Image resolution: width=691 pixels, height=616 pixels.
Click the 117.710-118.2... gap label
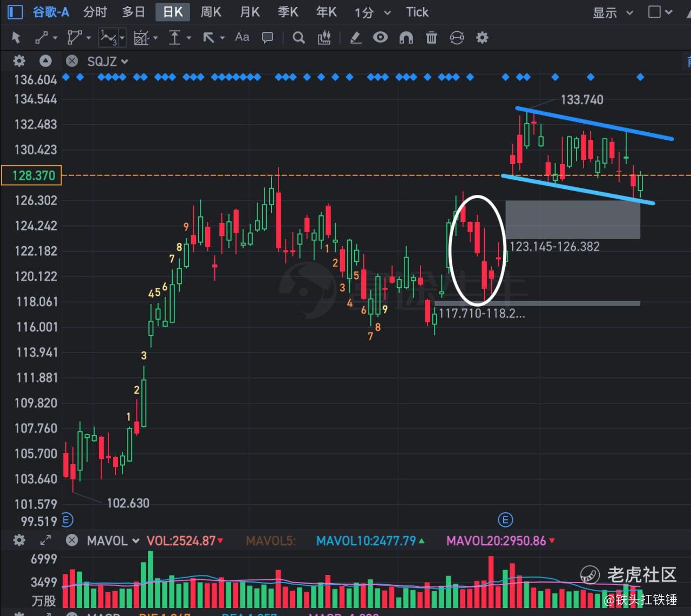tap(482, 314)
